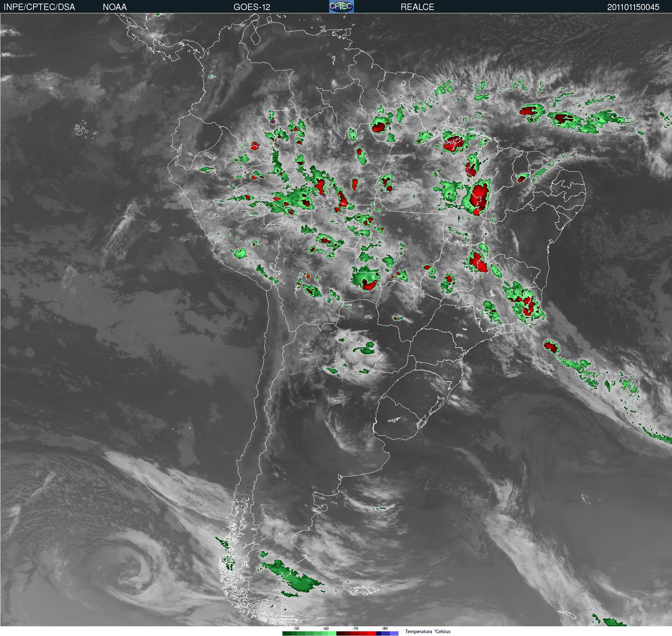
Task: Click the CPTEC logo in the header
Action: (x=341, y=6)
